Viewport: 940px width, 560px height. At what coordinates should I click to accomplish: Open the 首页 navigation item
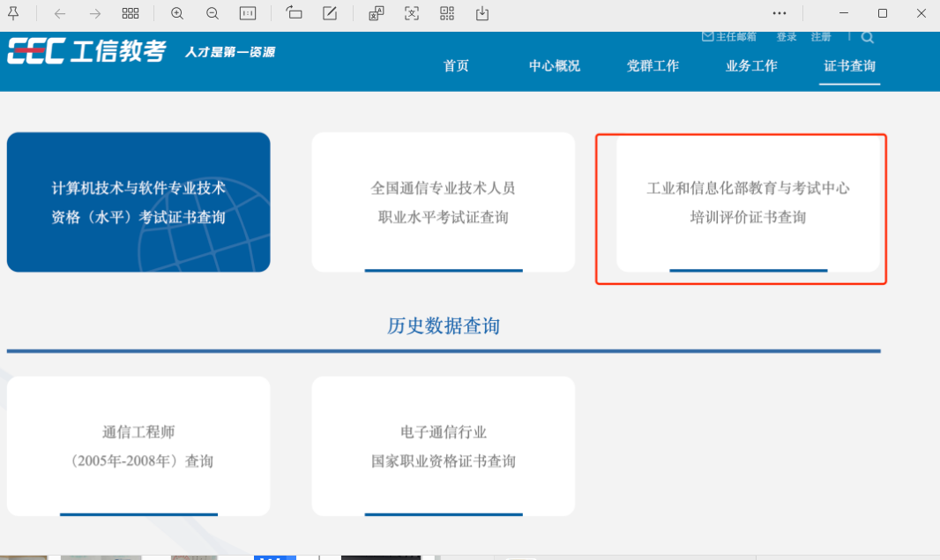pyautogui.click(x=456, y=66)
